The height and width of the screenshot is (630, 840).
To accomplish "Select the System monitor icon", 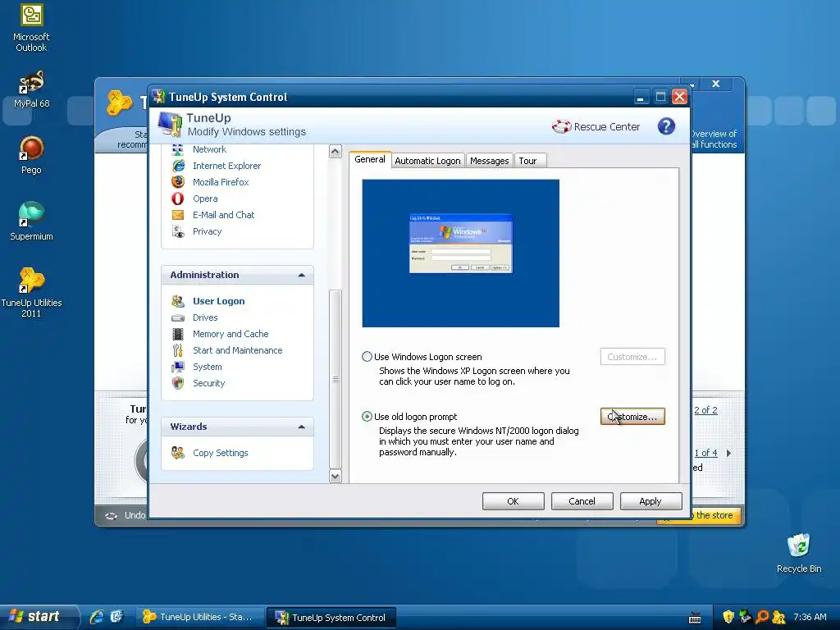I will [178, 367].
